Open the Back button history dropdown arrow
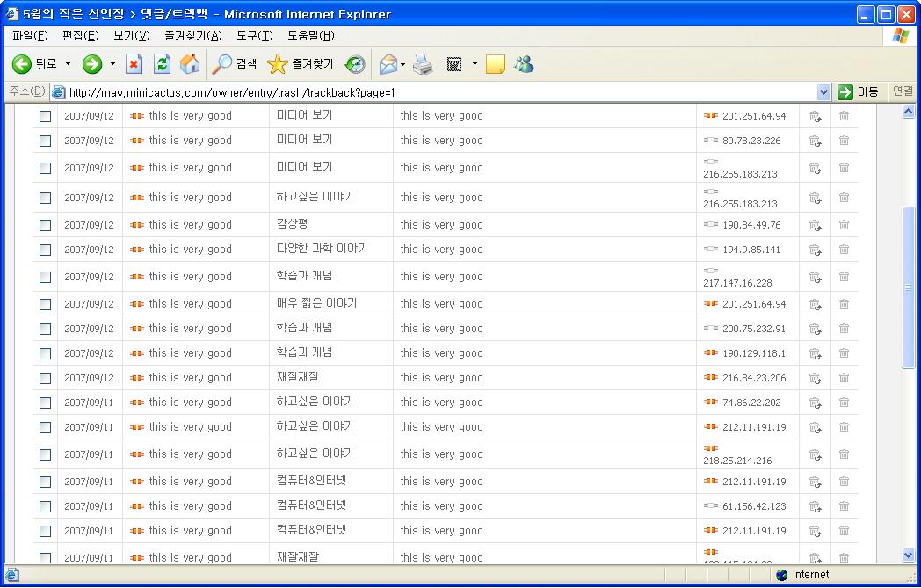 click(68, 64)
